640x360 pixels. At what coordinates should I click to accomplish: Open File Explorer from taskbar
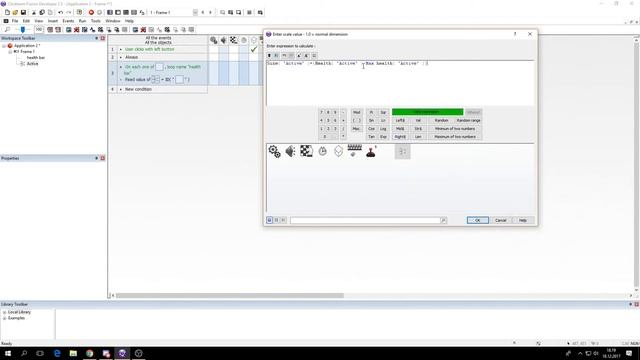click(x=73, y=353)
